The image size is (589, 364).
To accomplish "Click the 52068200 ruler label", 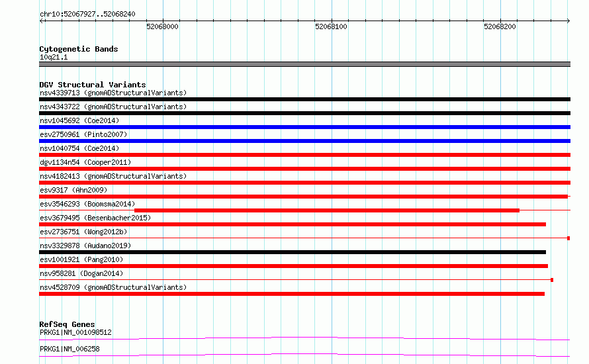I will [500, 26].
